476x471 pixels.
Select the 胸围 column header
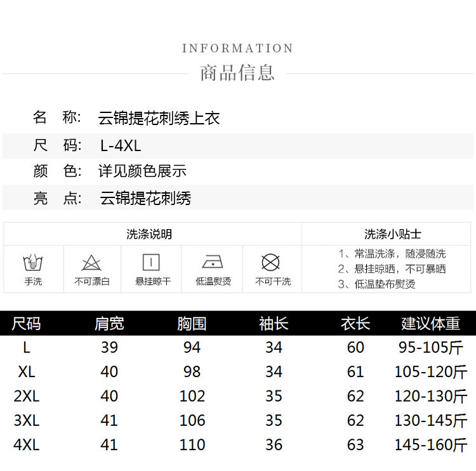[x=192, y=324]
